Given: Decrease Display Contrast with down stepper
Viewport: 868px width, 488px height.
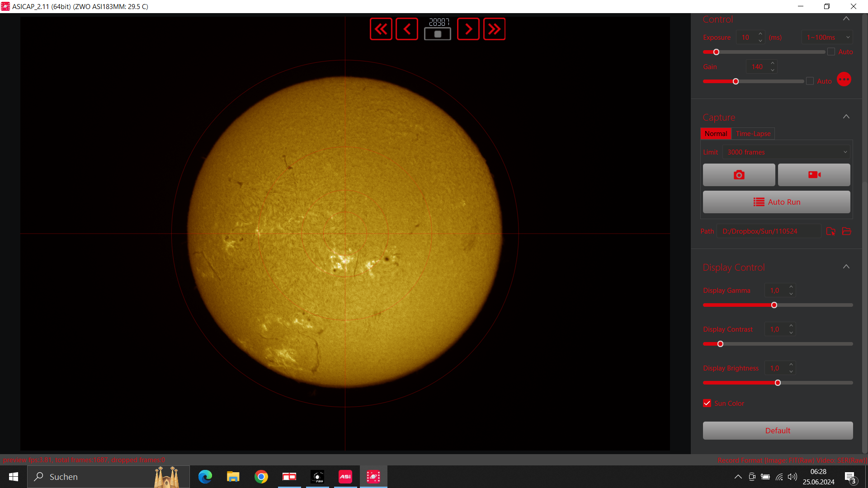Looking at the screenshot, I should point(791,333).
